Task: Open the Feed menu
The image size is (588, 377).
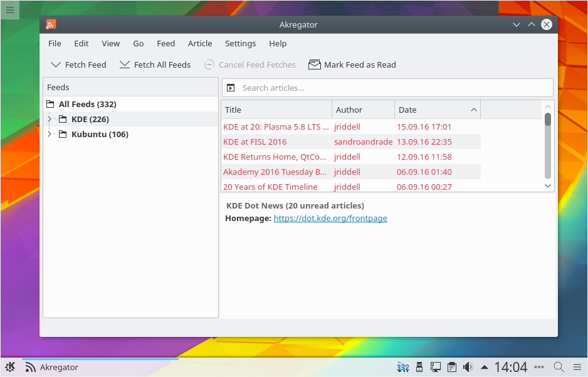Action: 165,43
